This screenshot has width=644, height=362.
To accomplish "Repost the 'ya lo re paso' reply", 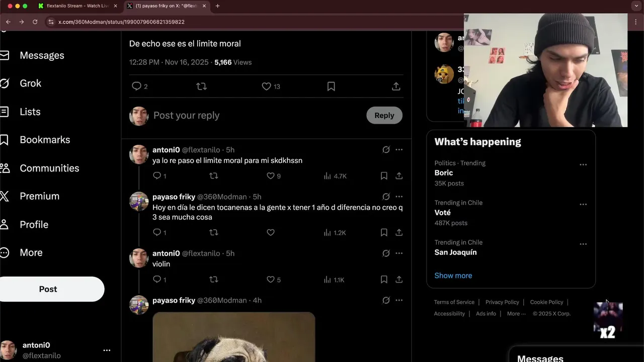I will (x=214, y=176).
